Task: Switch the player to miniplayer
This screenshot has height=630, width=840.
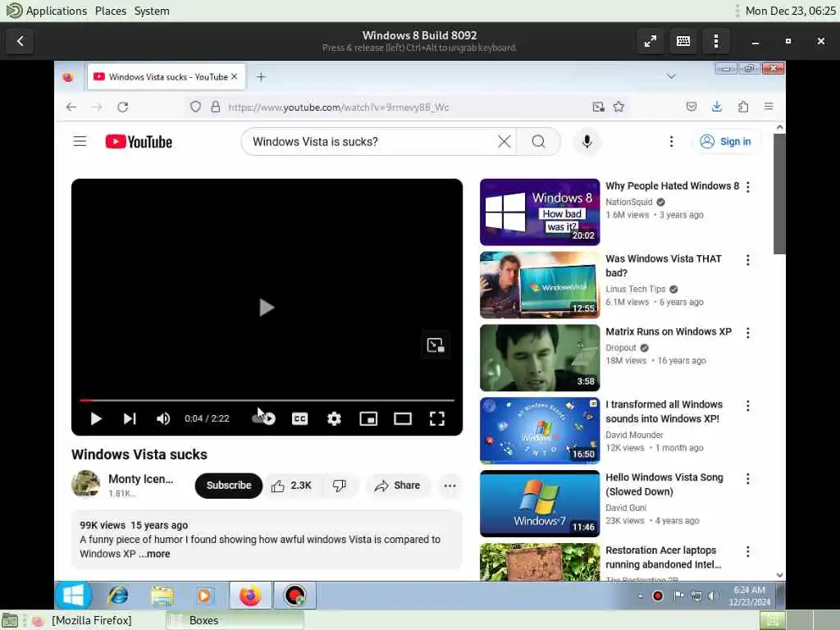Action: [368, 418]
